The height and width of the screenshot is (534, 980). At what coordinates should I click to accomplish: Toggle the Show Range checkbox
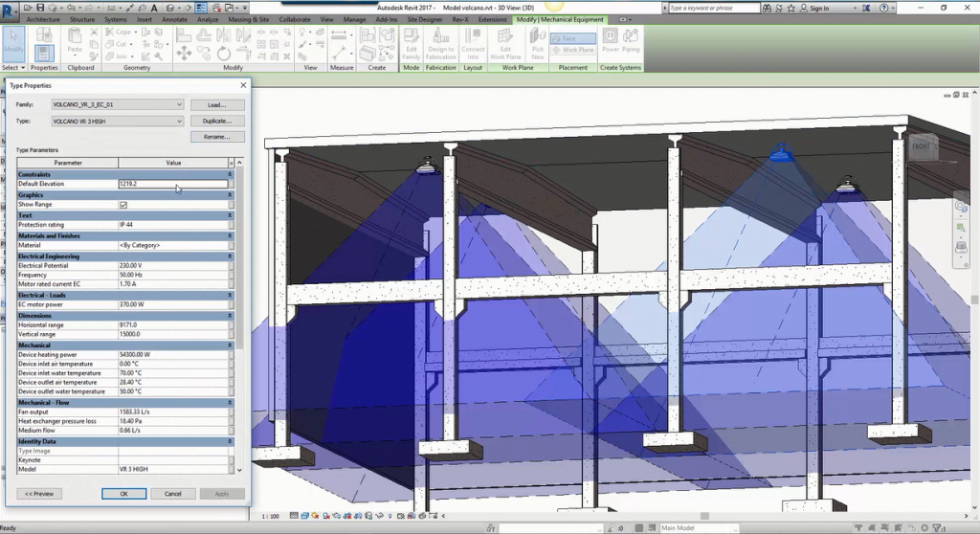(123, 205)
